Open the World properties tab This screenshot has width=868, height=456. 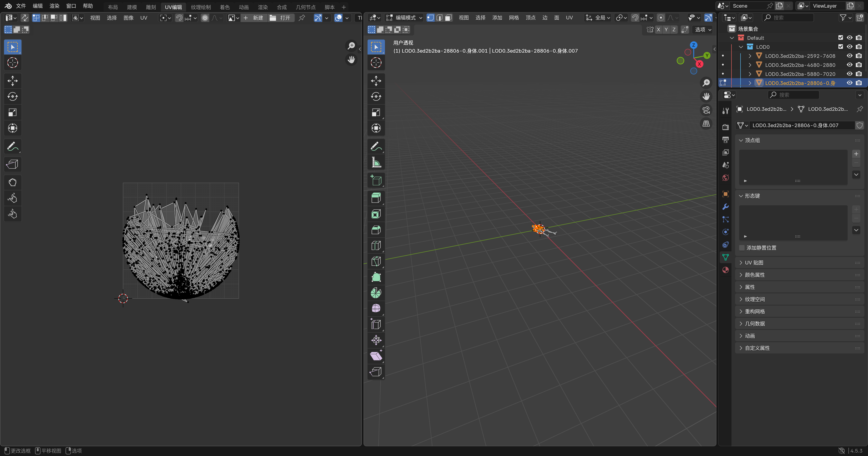pyautogui.click(x=725, y=178)
